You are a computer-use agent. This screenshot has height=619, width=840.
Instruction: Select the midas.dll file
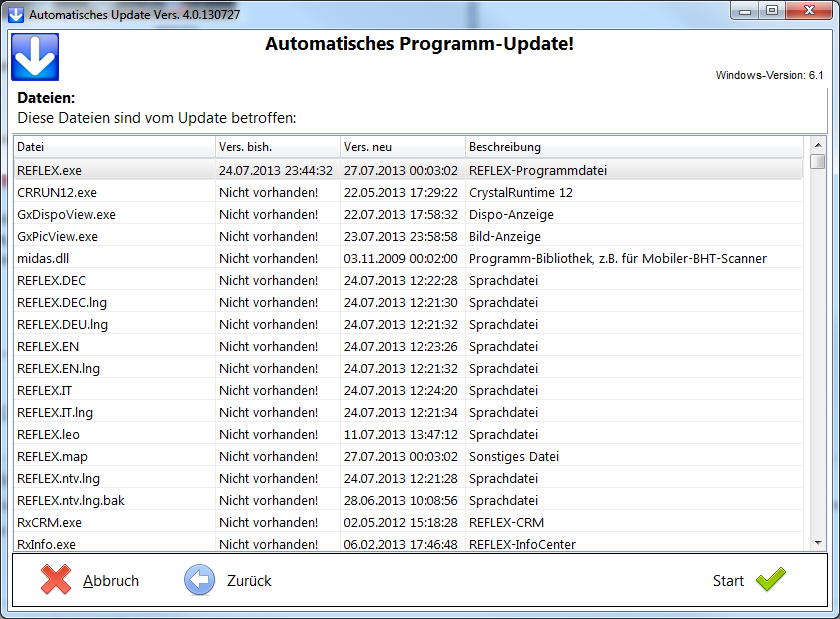click(408, 258)
